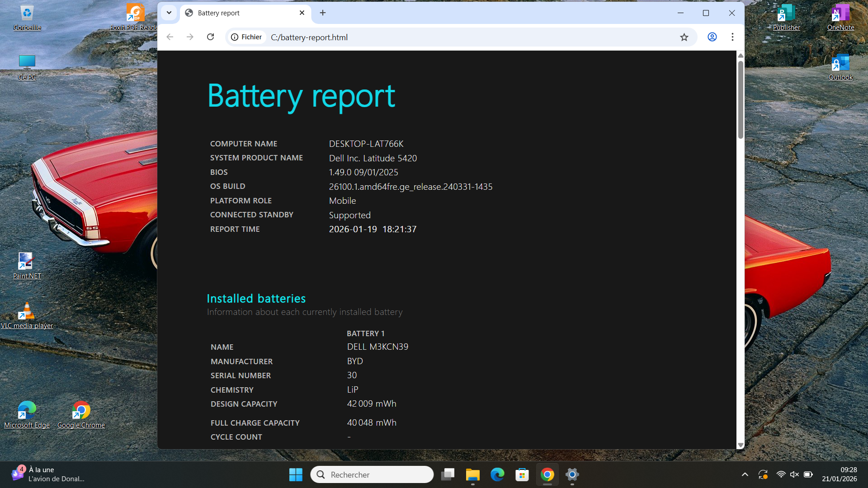Screen dimensions: 868x488
Task: Select the OneNote desktop shortcut
Action: 841,18
